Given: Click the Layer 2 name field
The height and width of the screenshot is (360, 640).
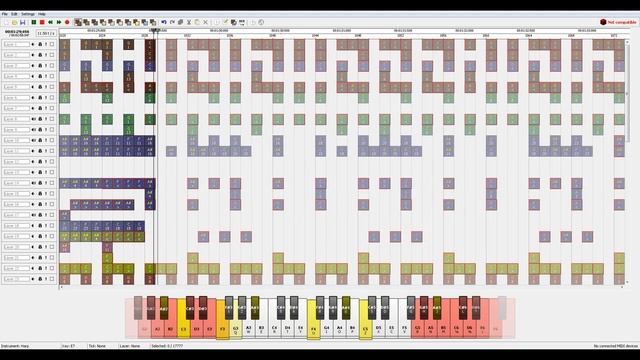Looking at the screenshot, I should pyautogui.click(x=17, y=55).
